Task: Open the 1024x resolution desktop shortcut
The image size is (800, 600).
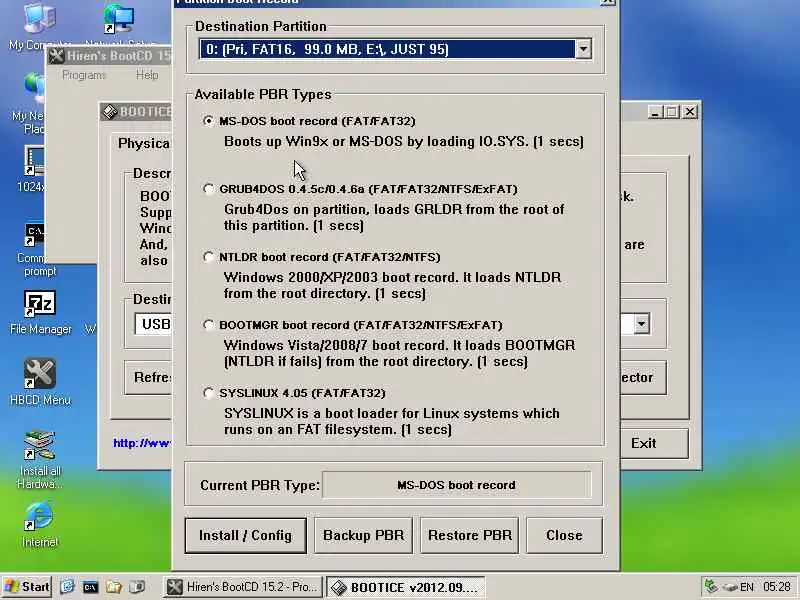Action: [x=32, y=169]
